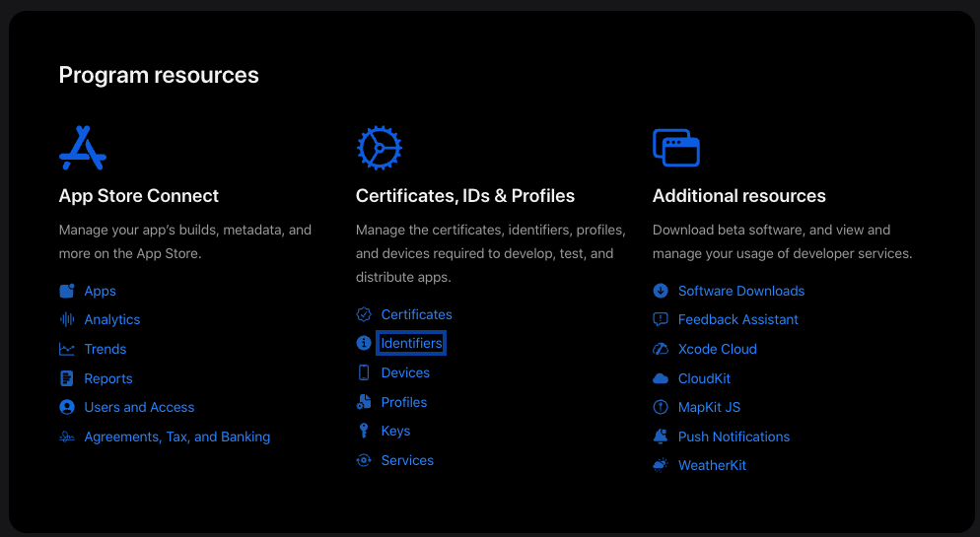Click the document icon next to Reports
The image size is (980, 537).
tap(67, 378)
